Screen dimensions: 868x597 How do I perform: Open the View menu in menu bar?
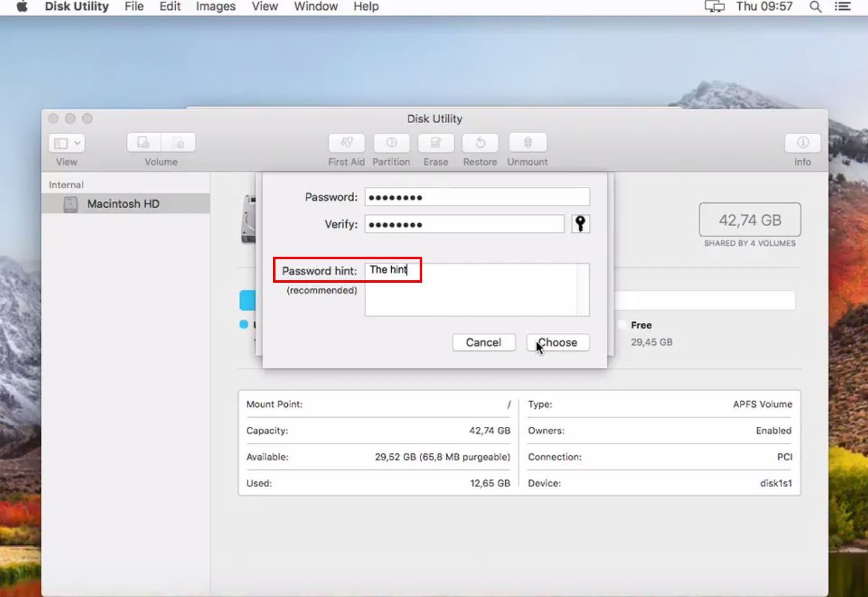pos(264,7)
